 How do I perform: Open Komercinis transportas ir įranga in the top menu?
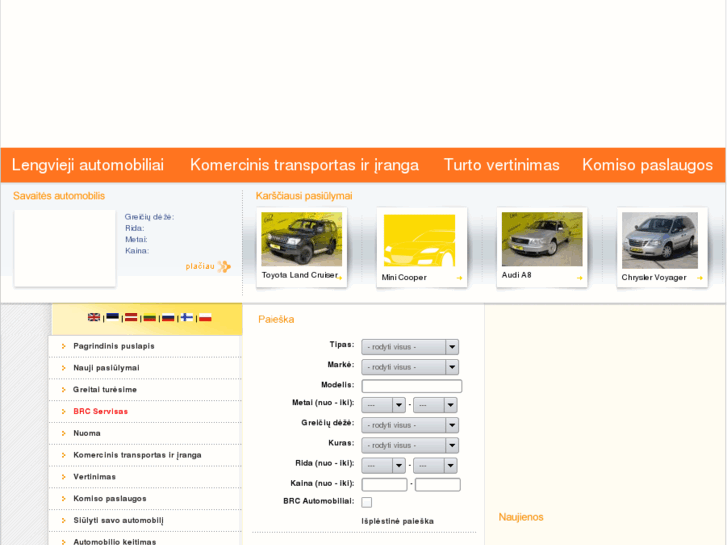(304, 165)
